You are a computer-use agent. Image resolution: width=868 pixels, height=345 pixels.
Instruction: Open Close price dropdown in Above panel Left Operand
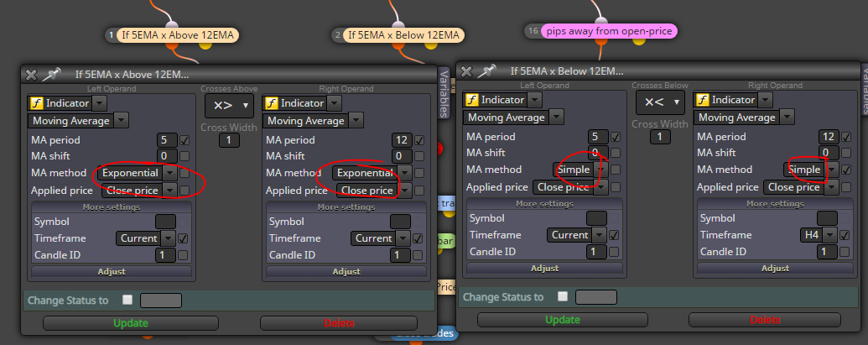click(170, 191)
